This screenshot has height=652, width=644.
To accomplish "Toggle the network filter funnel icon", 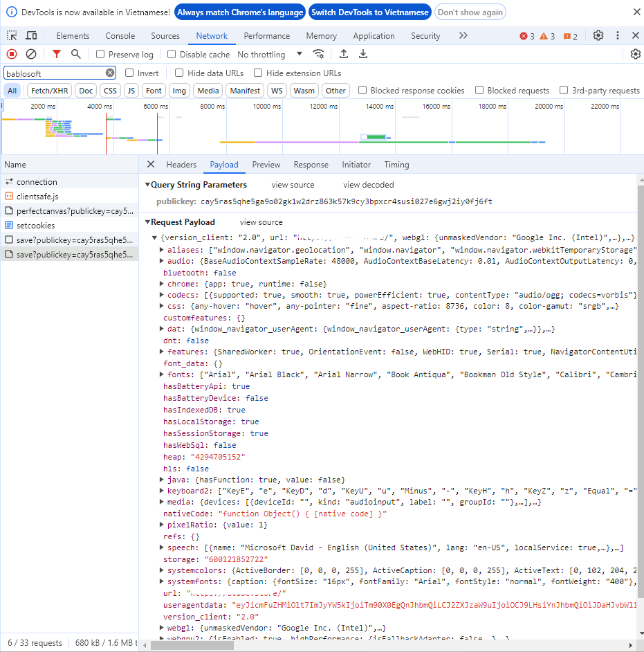I will pos(57,54).
